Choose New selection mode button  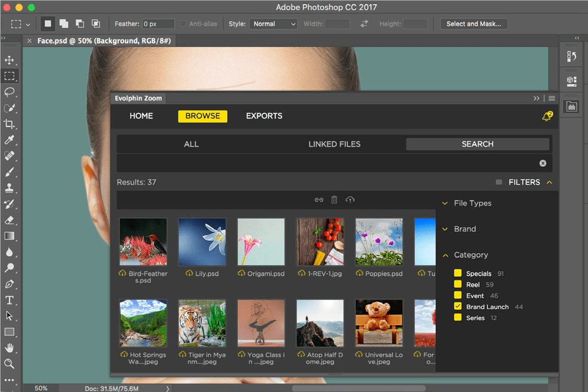pyautogui.click(x=48, y=24)
